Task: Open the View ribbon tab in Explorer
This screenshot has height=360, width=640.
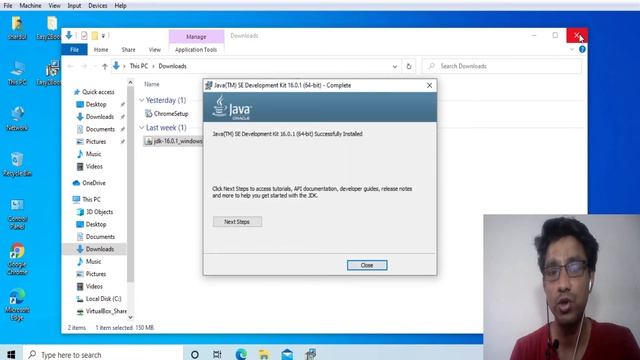Action: (155, 49)
